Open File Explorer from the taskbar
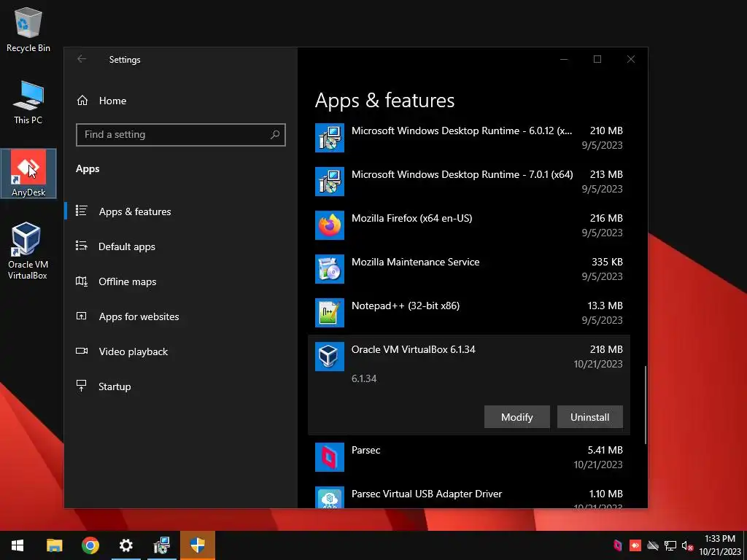The height and width of the screenshot is (560, 747). tap(54, 545)
